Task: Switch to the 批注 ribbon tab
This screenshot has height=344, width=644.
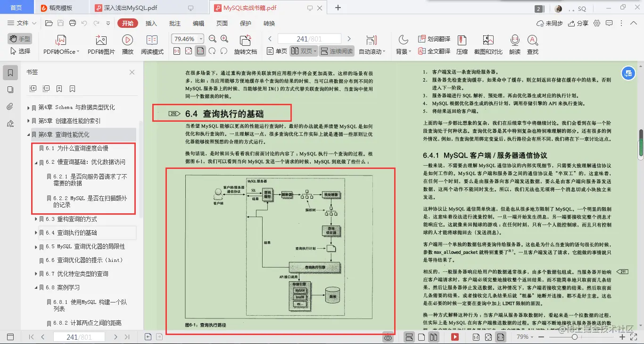Action: coord(174,23)
